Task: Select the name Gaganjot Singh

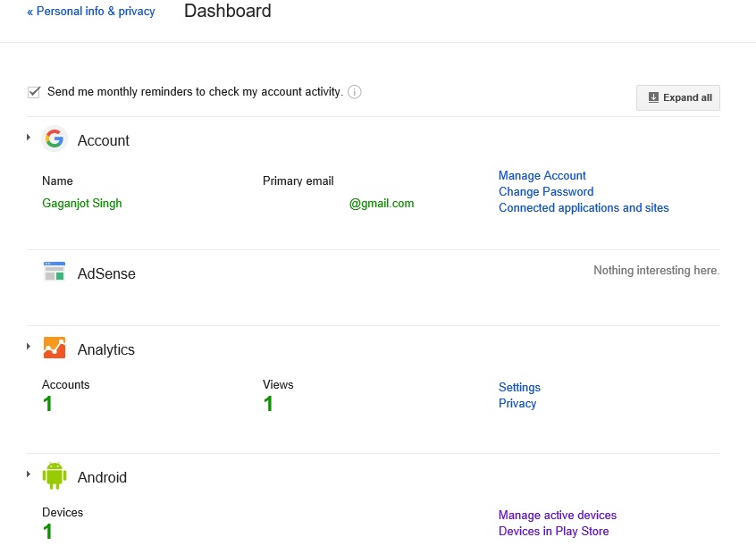Action: pos(82,204)
